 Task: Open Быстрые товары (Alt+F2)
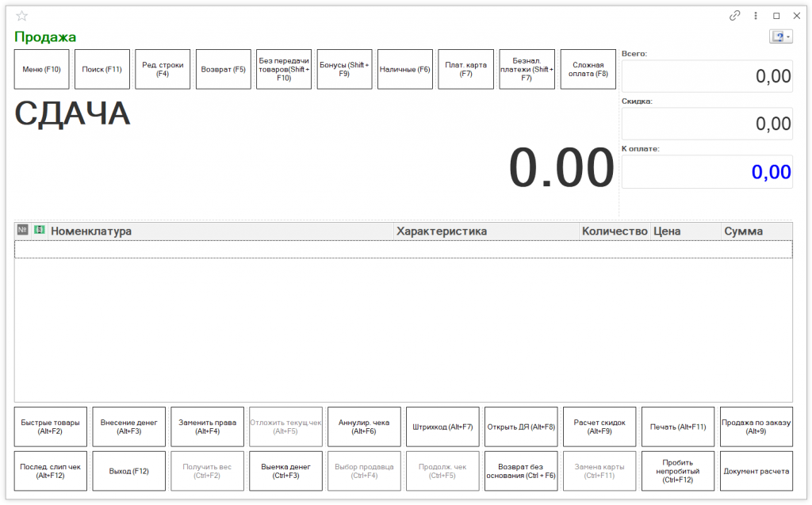tap(51, 427)
